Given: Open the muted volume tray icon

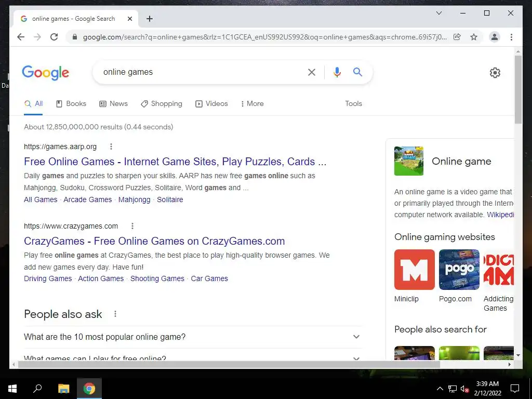Looking at the screenshot, I should pos(464,389).
